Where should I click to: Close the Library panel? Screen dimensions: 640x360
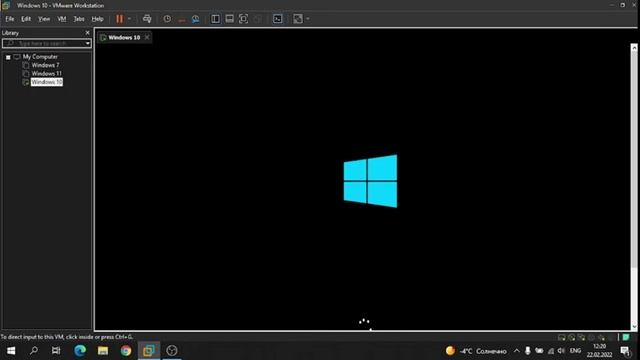[87, 33]
